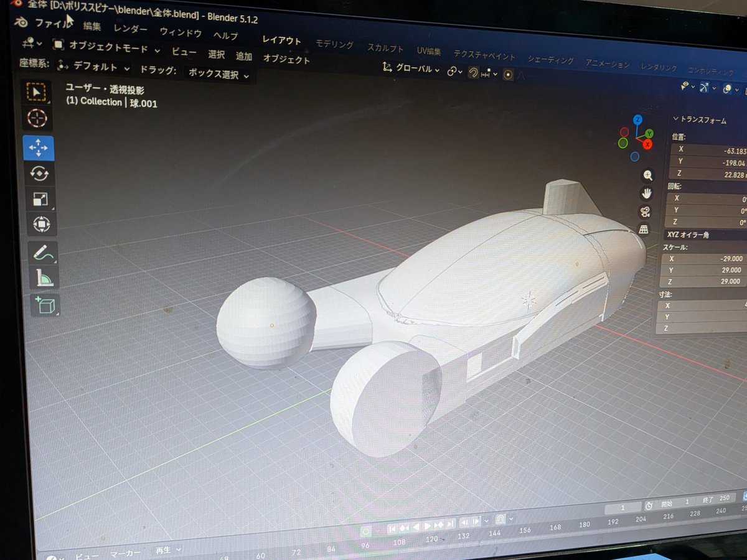Click the scale X field -29.000

[704, 258]
